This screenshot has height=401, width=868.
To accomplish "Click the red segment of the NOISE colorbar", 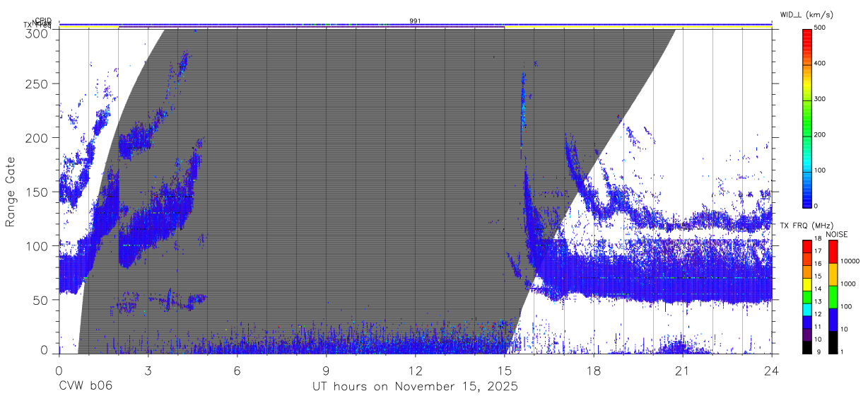I will 832,252.
